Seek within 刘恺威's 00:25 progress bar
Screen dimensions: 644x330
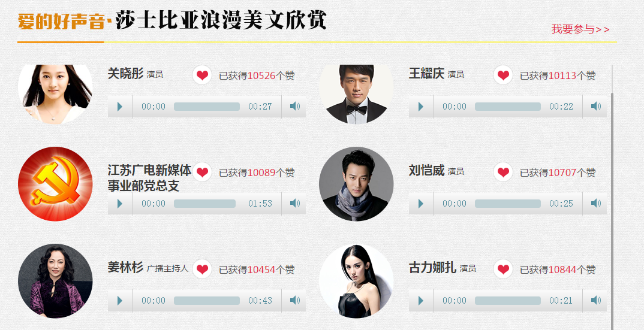[508, 204]
